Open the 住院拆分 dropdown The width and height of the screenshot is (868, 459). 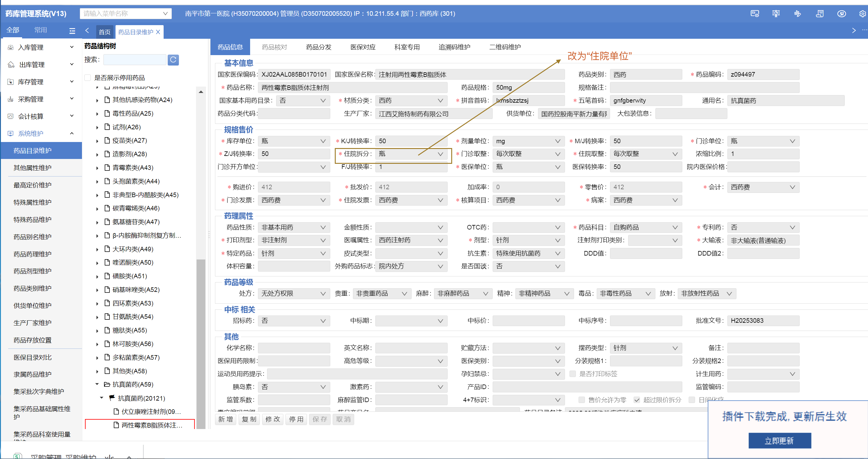(440, 154)
